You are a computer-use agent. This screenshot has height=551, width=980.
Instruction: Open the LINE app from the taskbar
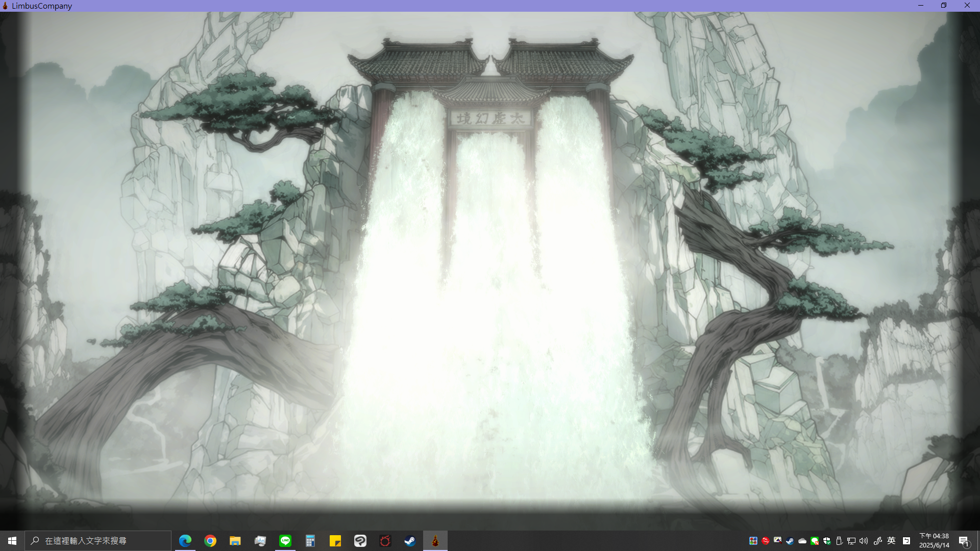click(285, 541)
